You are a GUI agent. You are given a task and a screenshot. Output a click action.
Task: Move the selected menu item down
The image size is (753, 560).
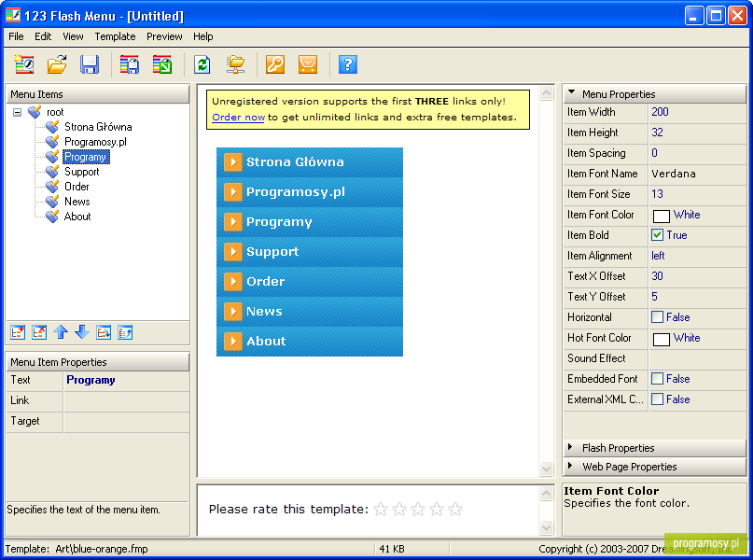click(82, 332)
